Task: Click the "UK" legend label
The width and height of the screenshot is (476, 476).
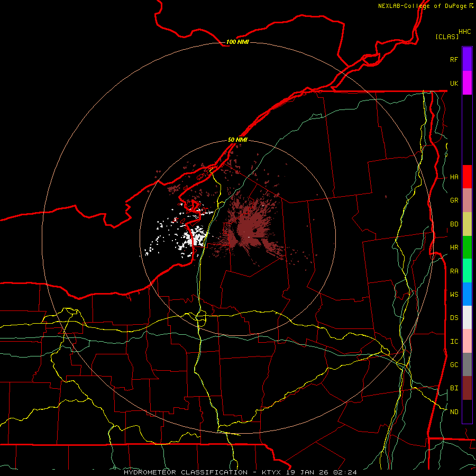Action: tap(454, 83)
